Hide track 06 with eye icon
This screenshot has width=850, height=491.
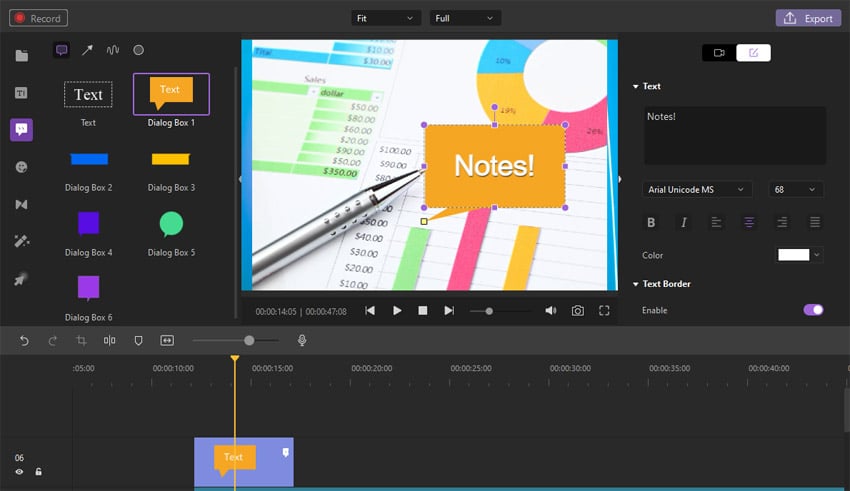click(x=20, y=471)
